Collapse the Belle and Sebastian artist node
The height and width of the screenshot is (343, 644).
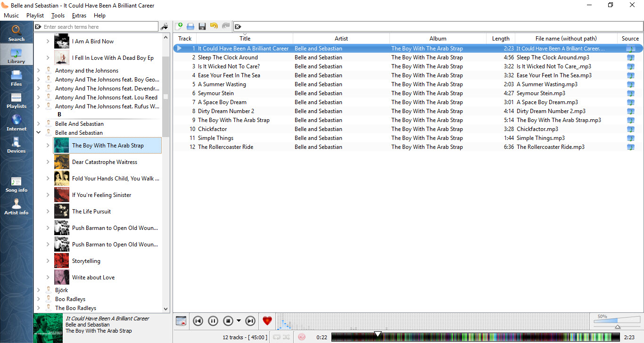(x=39, y=133)
